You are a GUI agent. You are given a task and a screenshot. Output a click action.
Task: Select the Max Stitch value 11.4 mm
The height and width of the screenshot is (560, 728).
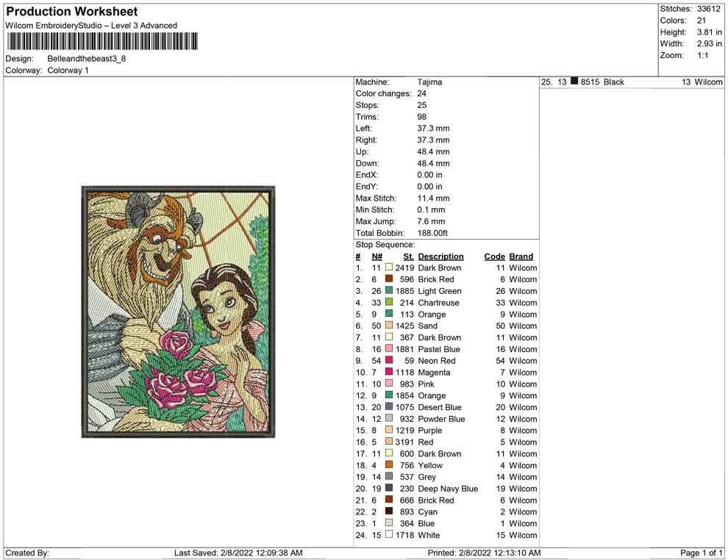pos(433,198)
